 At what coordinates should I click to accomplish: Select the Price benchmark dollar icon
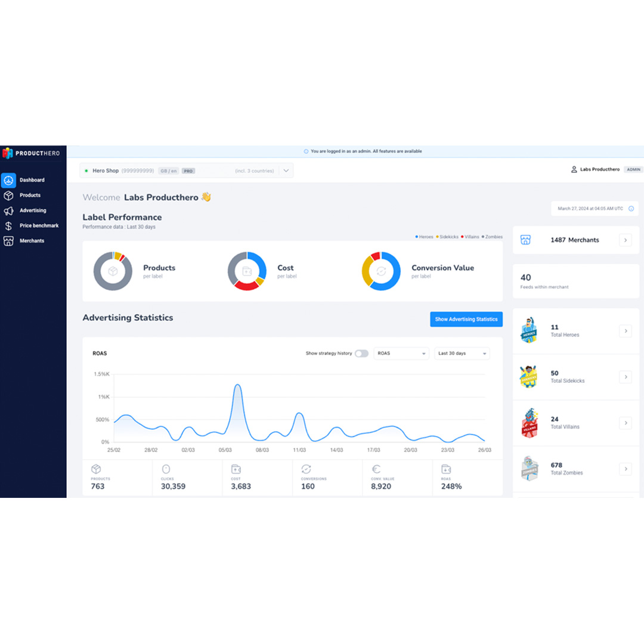(8, 226)
